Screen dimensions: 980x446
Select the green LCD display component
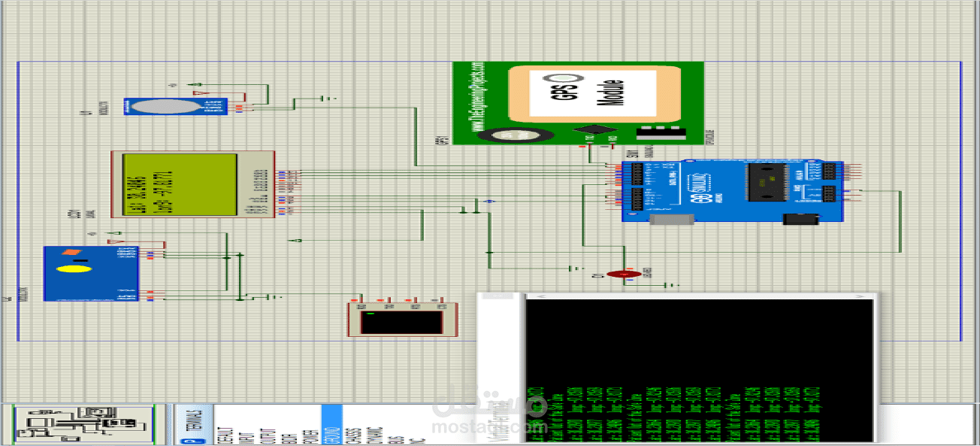click(194, 184)
